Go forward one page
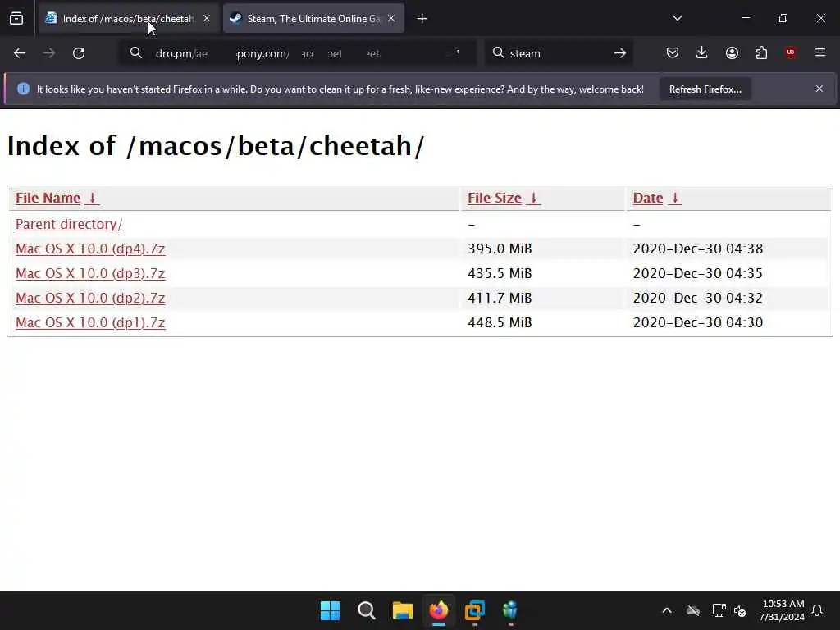 click(48, 53)
